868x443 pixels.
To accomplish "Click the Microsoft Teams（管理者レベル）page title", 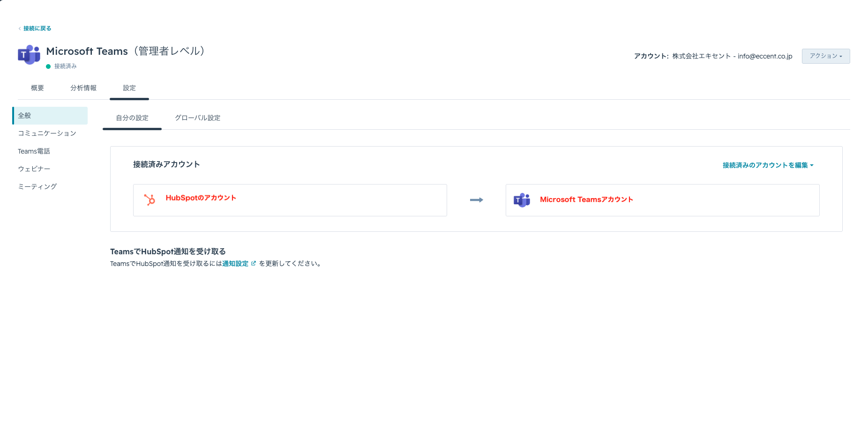I will click(x=126, y=51).
